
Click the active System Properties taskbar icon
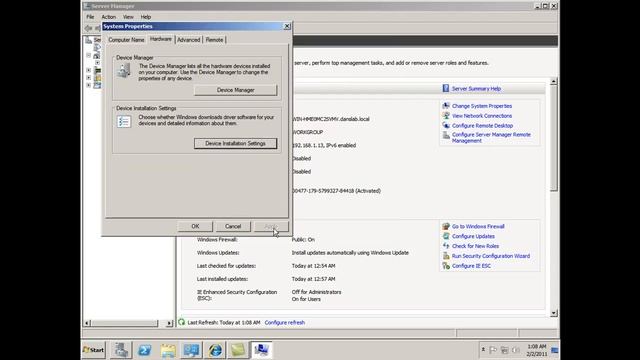[261, 350]
